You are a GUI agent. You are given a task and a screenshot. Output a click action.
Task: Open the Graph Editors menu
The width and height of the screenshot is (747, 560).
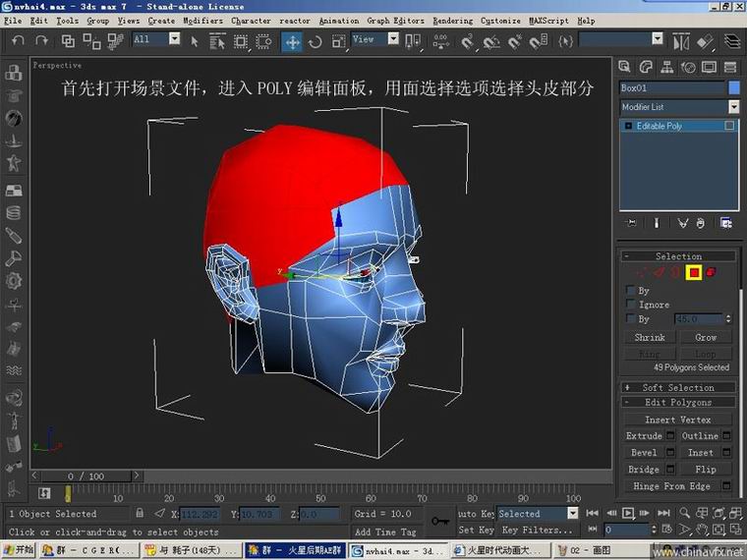(x=395, y=21)
